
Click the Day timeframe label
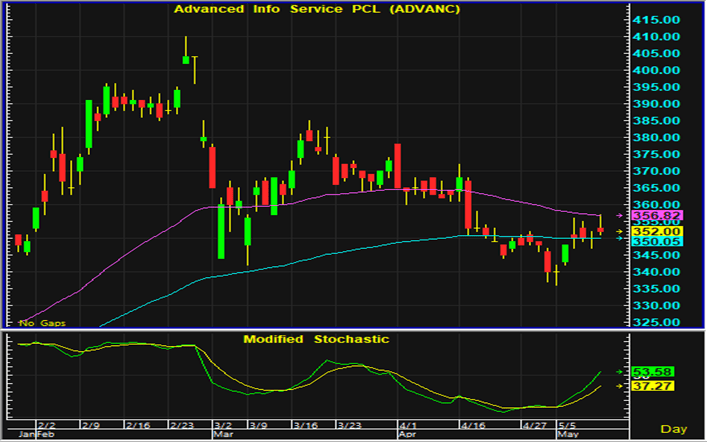[x=674, y=429]
